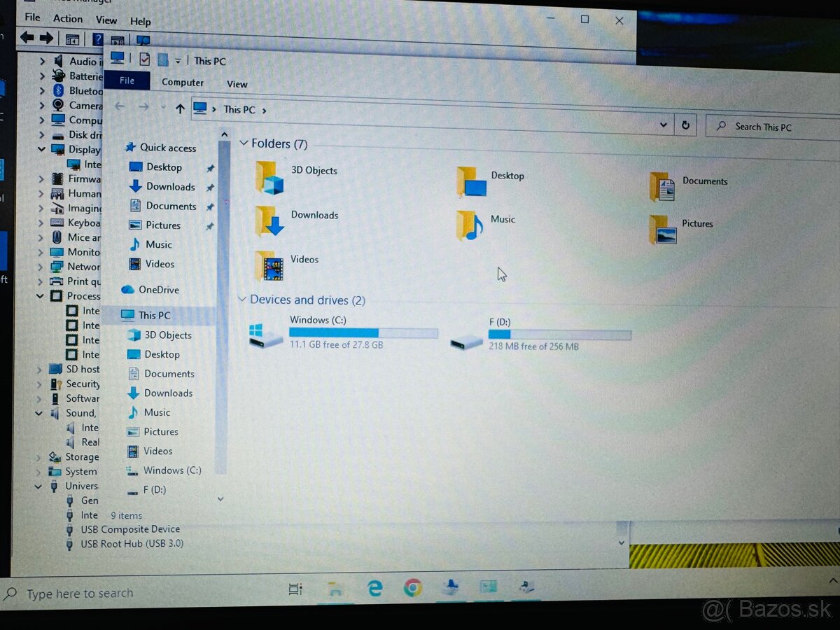Open the Music folder in This PC
The height and width of the screenshot is (630, 840).
[x=503, y=219]
